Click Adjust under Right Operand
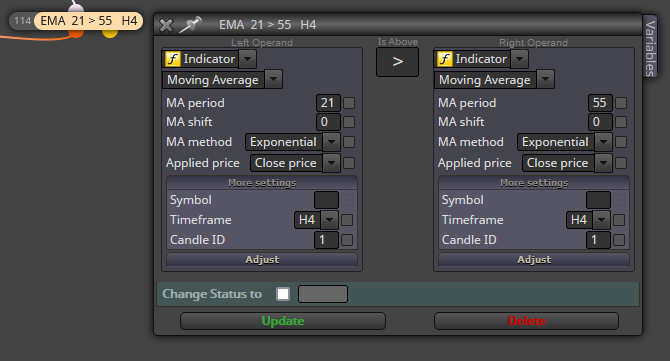The image size is (670, 361). (534, 260)
